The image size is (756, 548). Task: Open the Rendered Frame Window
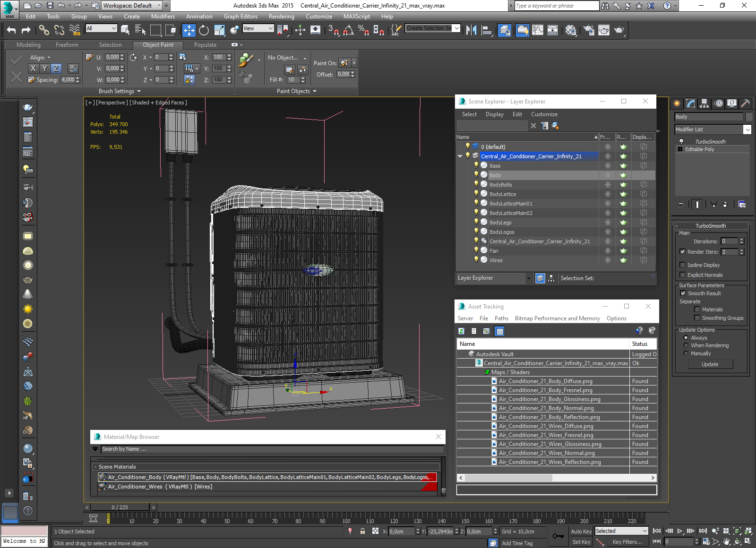[604, 30]
